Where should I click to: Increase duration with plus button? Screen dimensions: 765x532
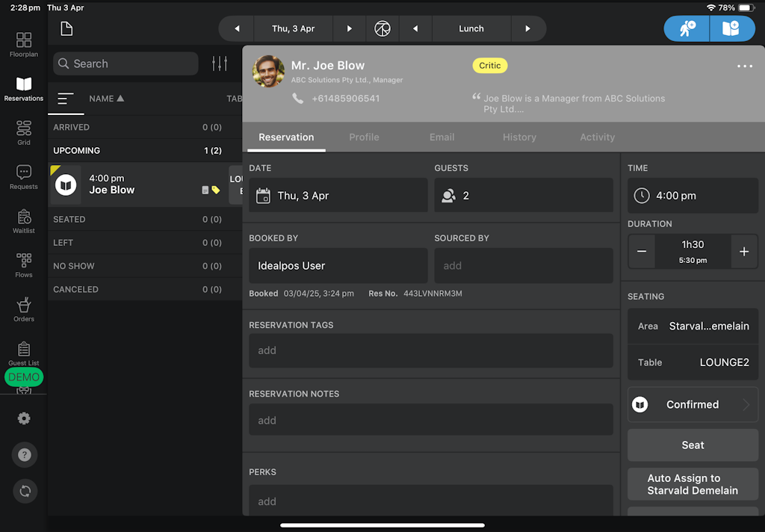tap(743, 252)
